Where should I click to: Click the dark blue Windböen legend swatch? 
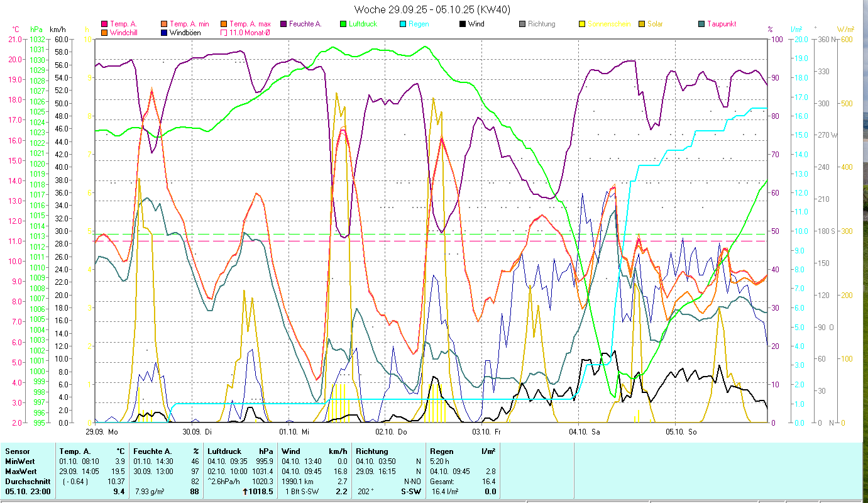163,32
